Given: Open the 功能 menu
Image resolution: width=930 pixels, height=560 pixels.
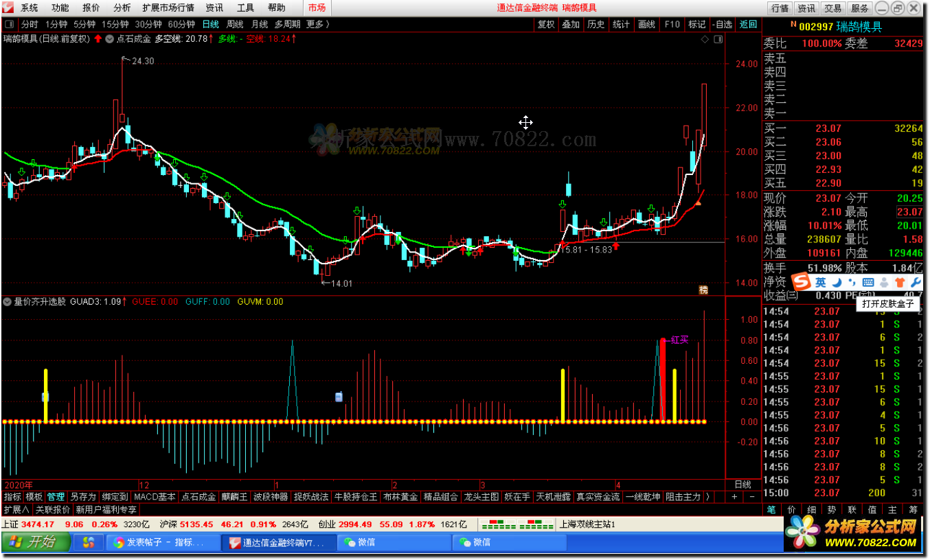Looking at the screenshot, I should click(60, 8).
